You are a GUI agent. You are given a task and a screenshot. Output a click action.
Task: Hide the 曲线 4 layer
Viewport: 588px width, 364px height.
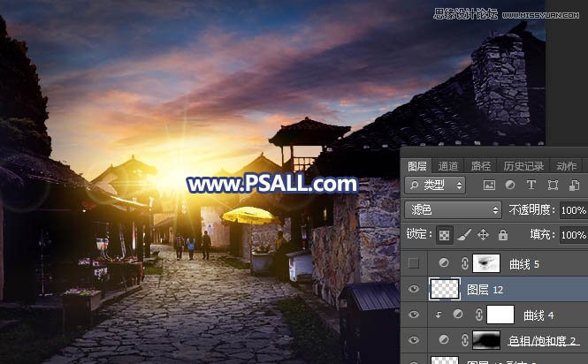pyautogui.click(x=414, y=315)
